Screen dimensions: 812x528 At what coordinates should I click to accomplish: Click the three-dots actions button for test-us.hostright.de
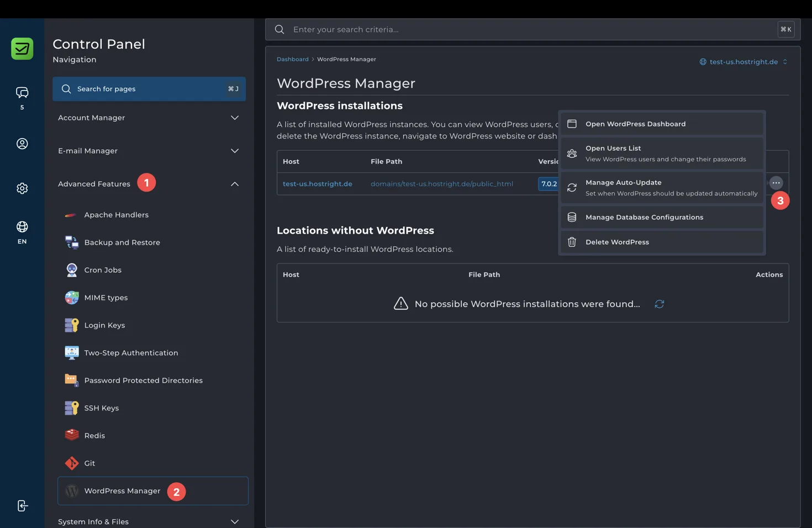776,183
